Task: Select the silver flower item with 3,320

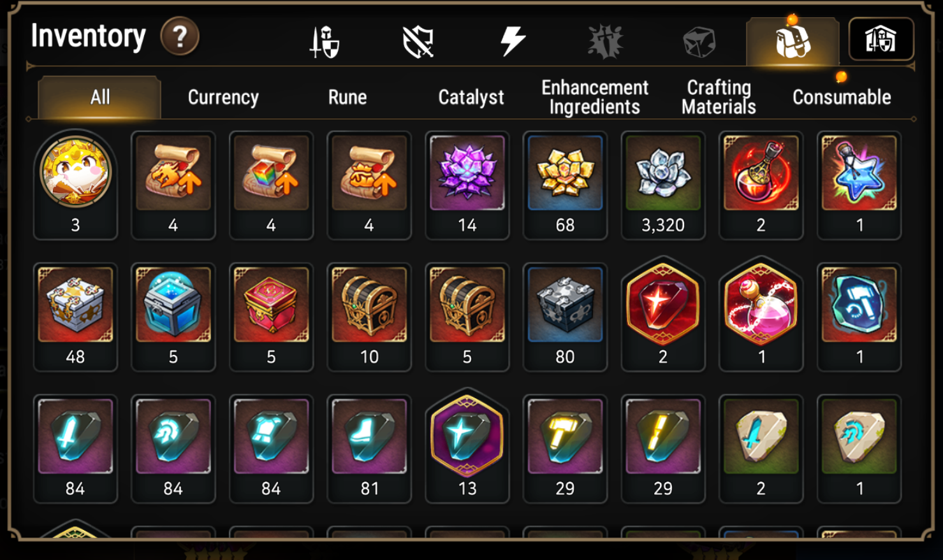Action: [x=663, y=185]
